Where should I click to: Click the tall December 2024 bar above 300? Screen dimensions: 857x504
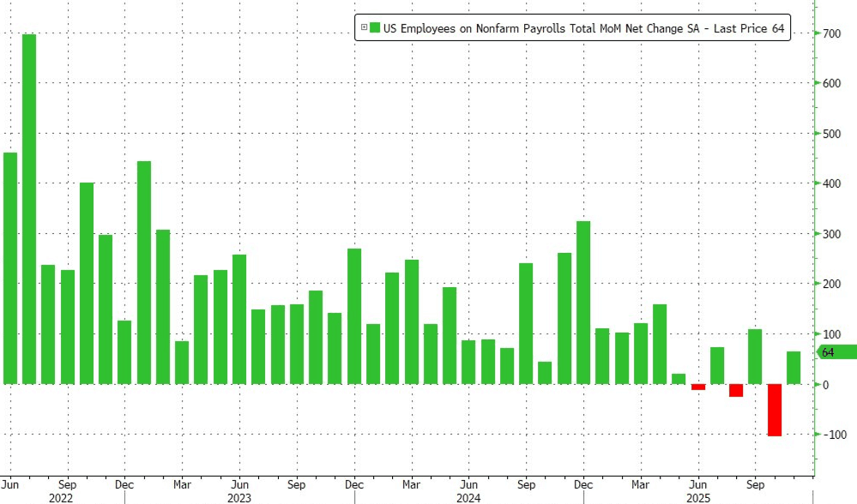click(583, 302)
